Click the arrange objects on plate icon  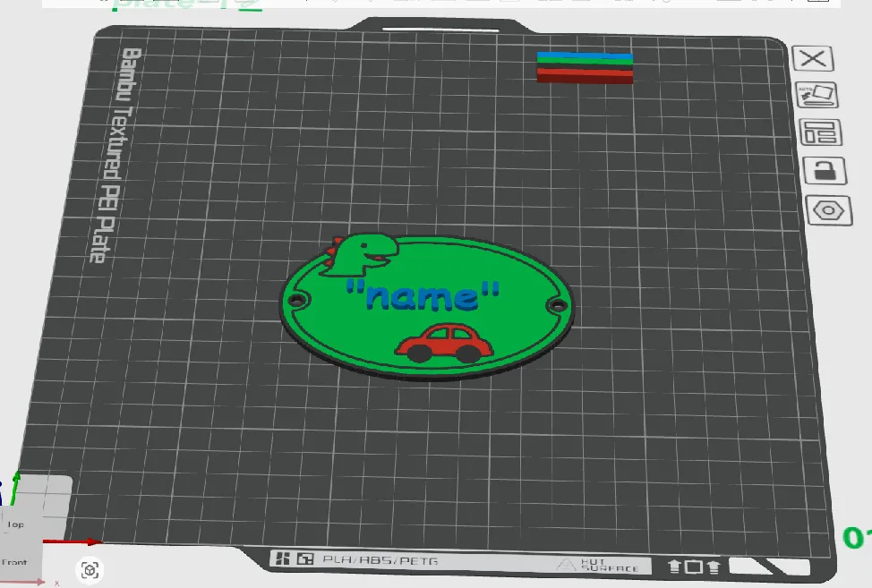point(820,132)
